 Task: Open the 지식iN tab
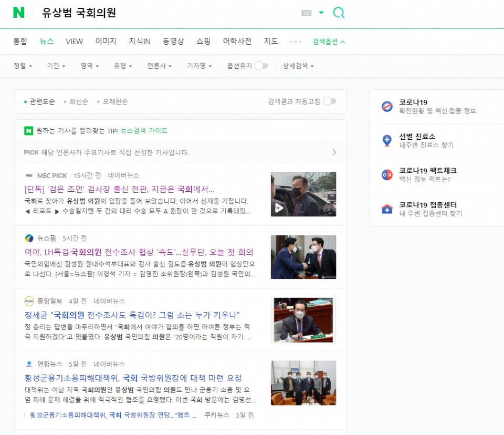point(140,41)
